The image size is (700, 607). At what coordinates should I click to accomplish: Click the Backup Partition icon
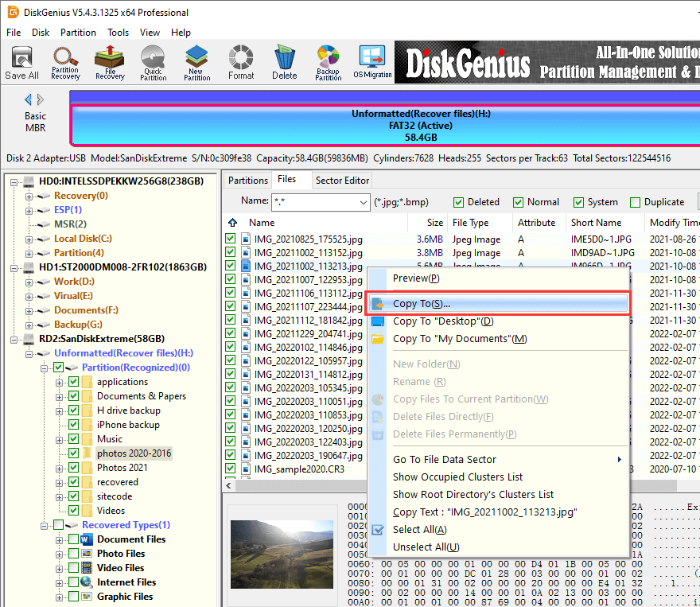pos(328,62)
